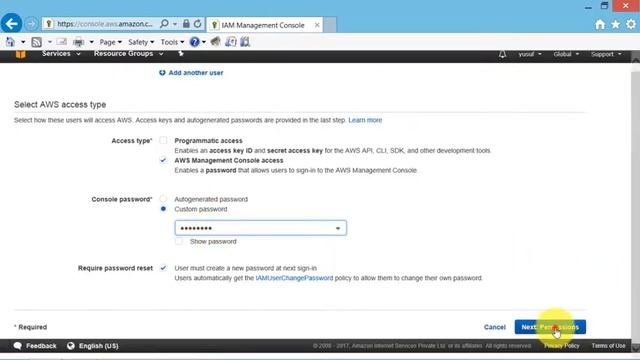Open browser Home from top-right house icon

click(x=600, y=24)
